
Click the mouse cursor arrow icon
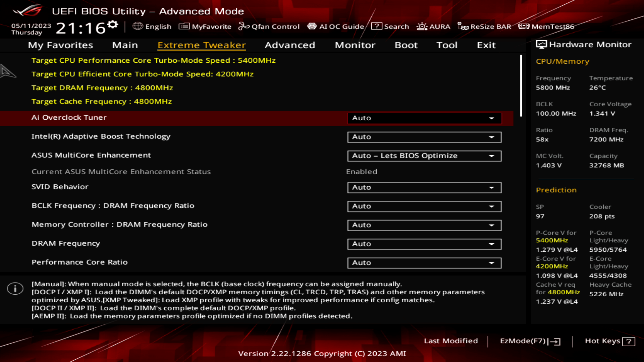(x=8, y=71)
